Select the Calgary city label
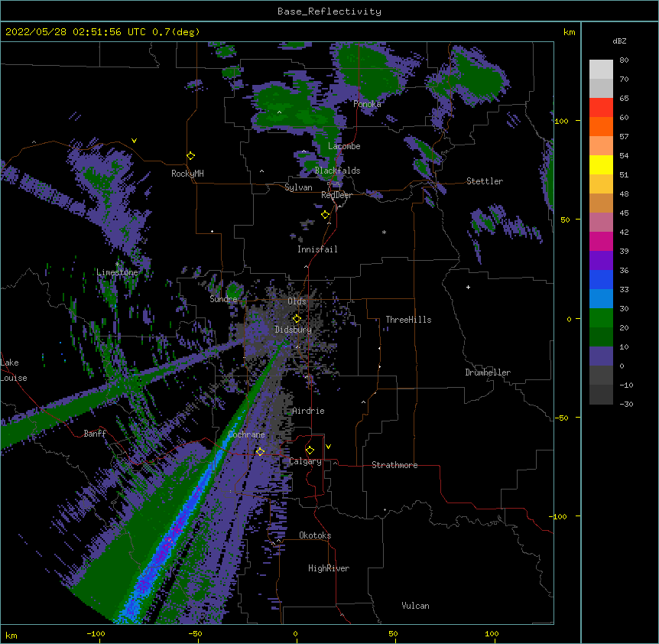Viewport: 659px width, 644px height. [x=305, y=461]
